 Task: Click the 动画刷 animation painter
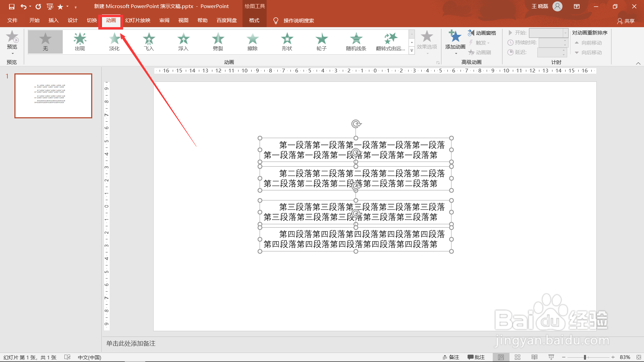pyautogui.click(x=480, y=52)
